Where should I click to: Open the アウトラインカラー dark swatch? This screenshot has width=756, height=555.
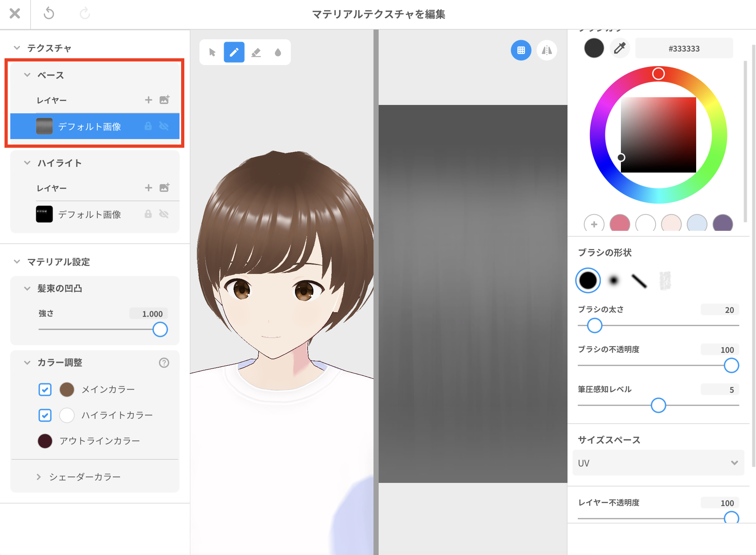pyautogui.click(x=45, y=441)
